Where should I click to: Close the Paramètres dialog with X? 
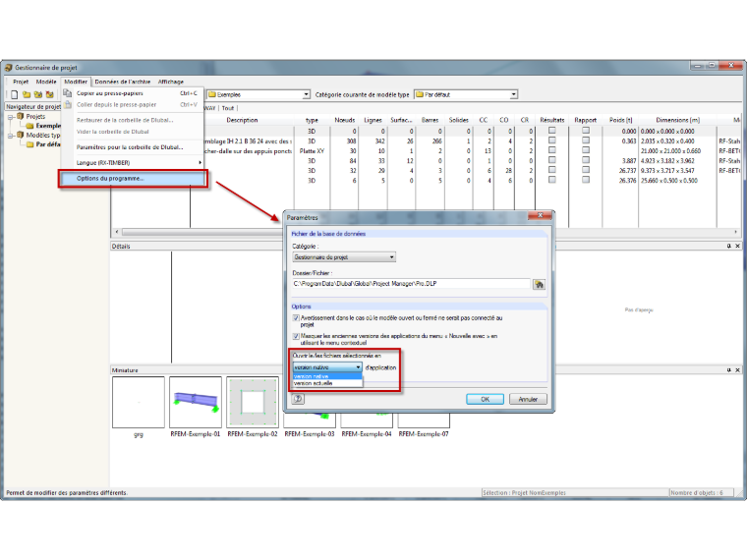pos(541,216)
